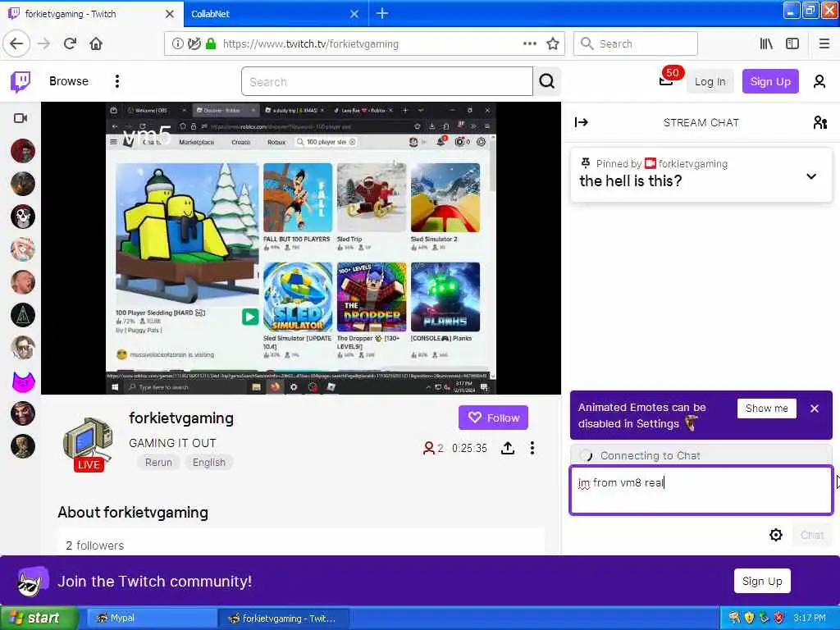
Task: Click Sign Up in bottom banner
Action: pos(762,582)
